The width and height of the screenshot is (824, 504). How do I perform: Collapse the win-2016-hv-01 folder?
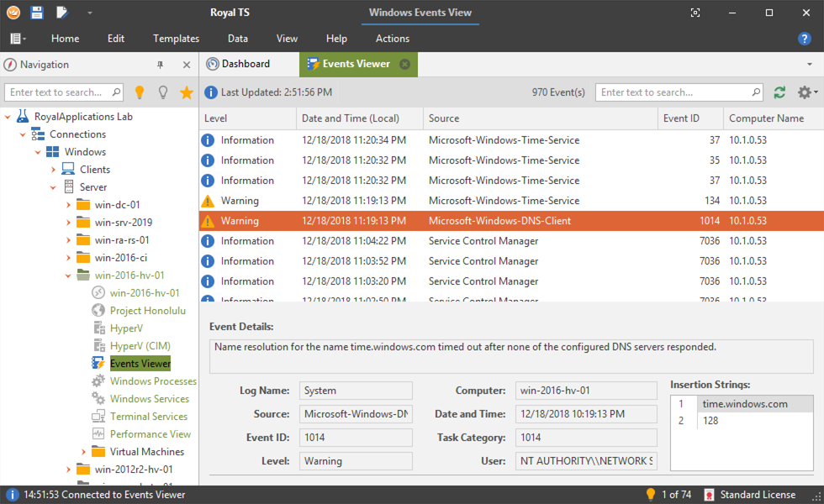click(x=68, y=276)
